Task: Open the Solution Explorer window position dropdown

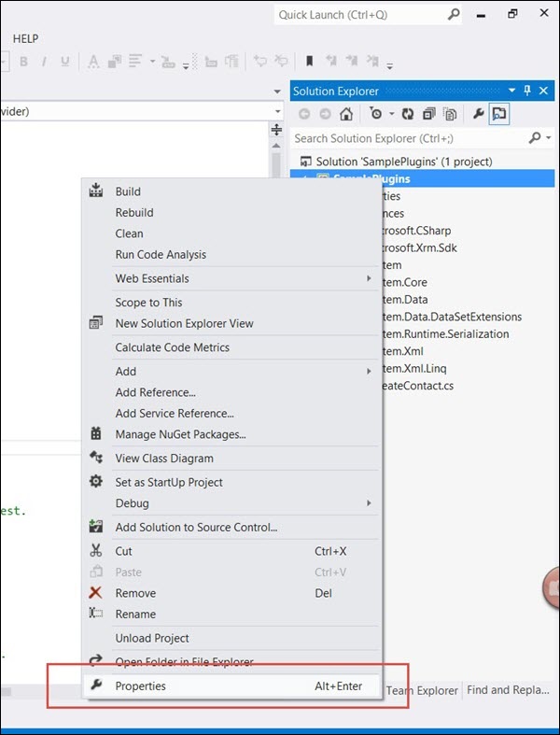Action: coord(511,91)
